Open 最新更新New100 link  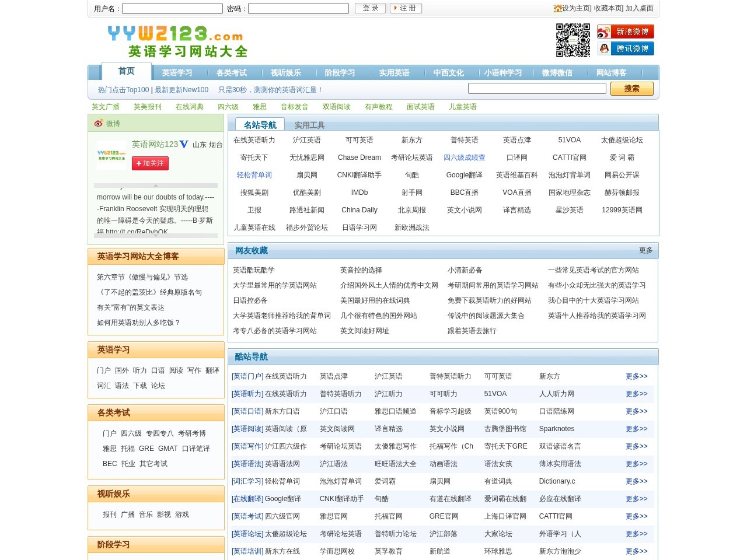(x=181, y=90)
